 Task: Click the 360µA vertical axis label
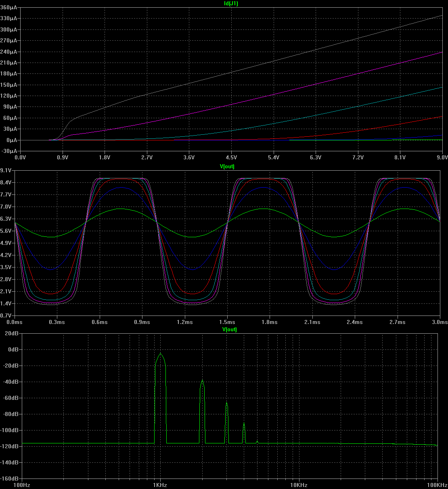tap(9, 8)
